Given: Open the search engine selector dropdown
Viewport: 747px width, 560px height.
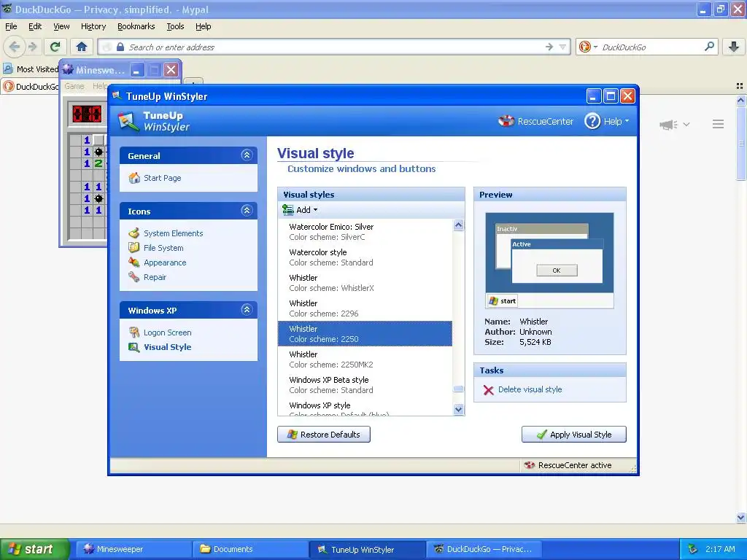Looking at the screenshot, I should pyautogui.click(x=595, y=47).
